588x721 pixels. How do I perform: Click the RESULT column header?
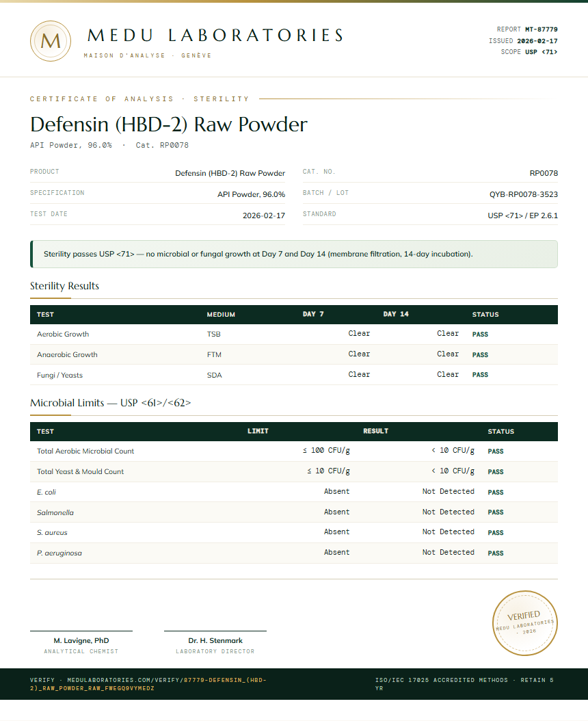(375, 432)
